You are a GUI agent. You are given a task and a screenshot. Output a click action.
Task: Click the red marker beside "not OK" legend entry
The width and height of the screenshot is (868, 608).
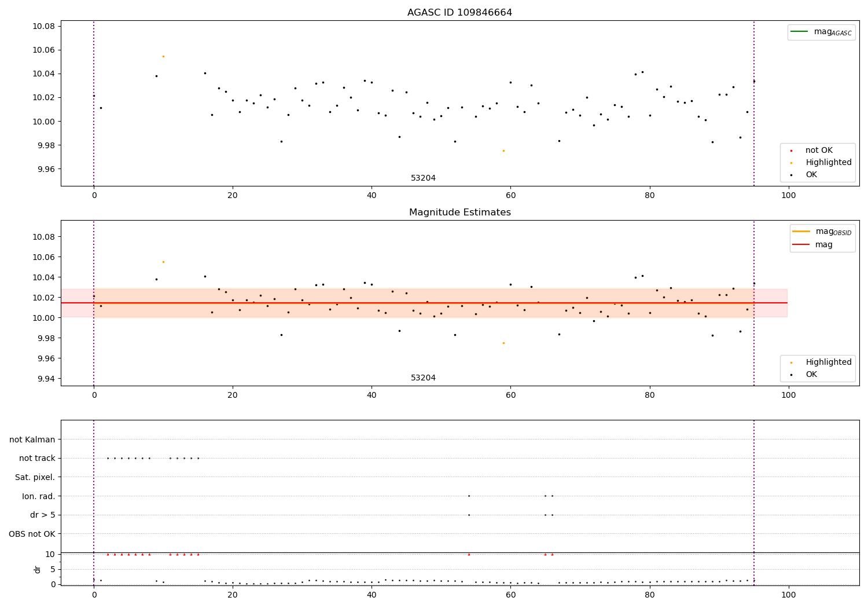click(x=791, y=151)
